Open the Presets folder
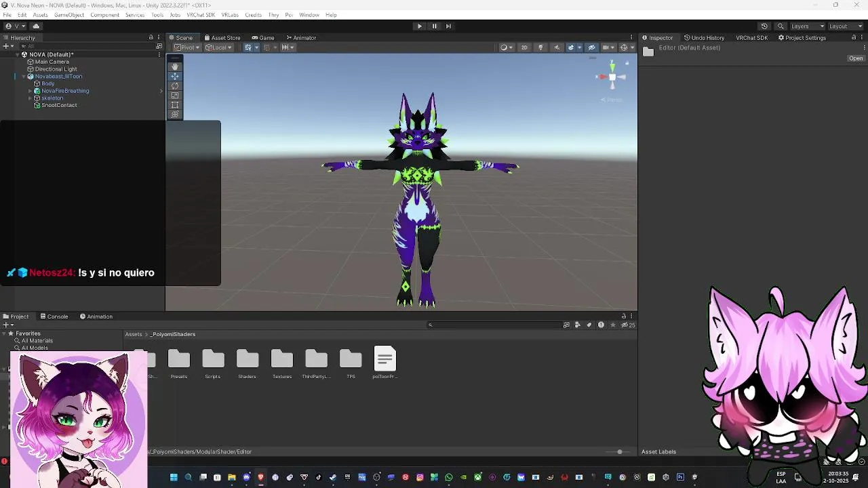The width and height of the screenshot is (868, 488). coord(179,364)
